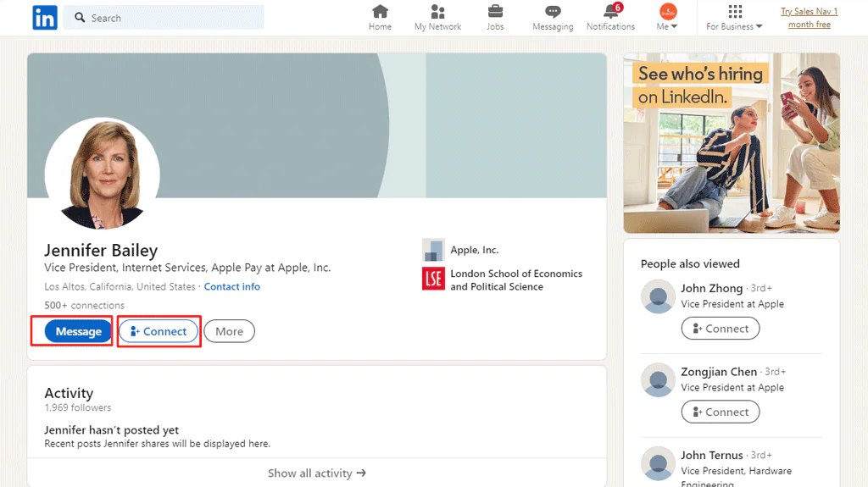This screenshot has width=868, height=487.
Task: Click Vice President, Internet Services headline text
Action: [187, 268]
